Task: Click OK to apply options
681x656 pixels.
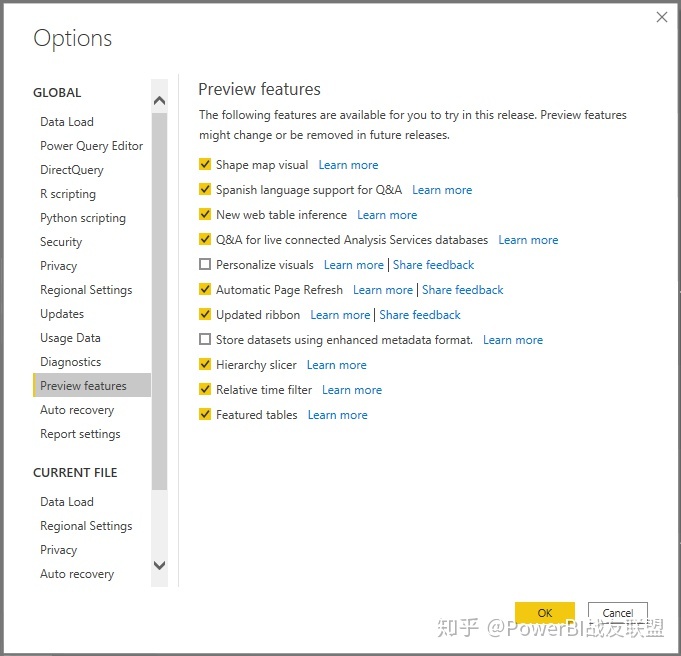Action: 545,613
